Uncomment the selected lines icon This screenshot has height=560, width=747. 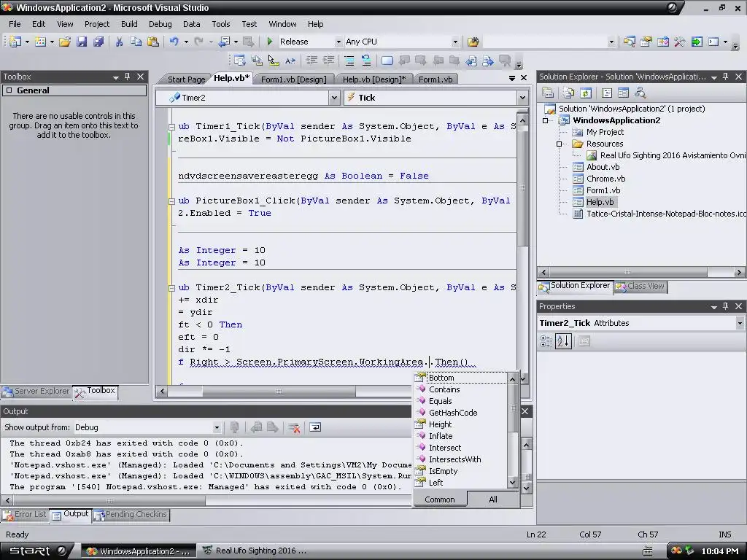366,61
